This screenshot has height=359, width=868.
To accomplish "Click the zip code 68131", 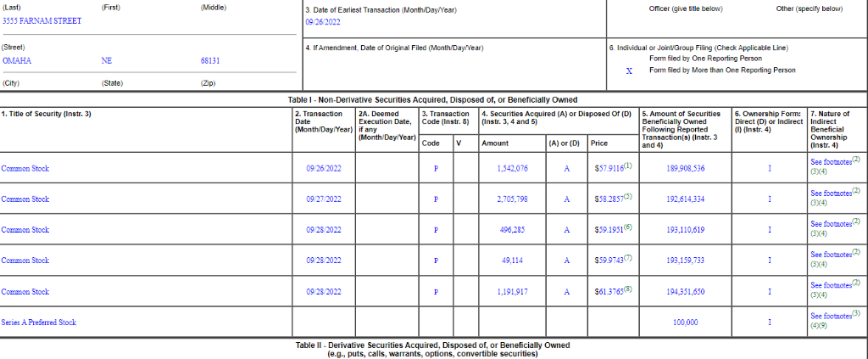I will [x=210, y=61].
